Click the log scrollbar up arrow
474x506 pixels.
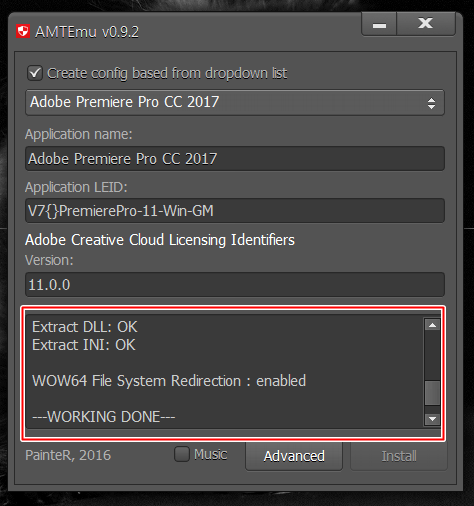(x=432, y=325)
